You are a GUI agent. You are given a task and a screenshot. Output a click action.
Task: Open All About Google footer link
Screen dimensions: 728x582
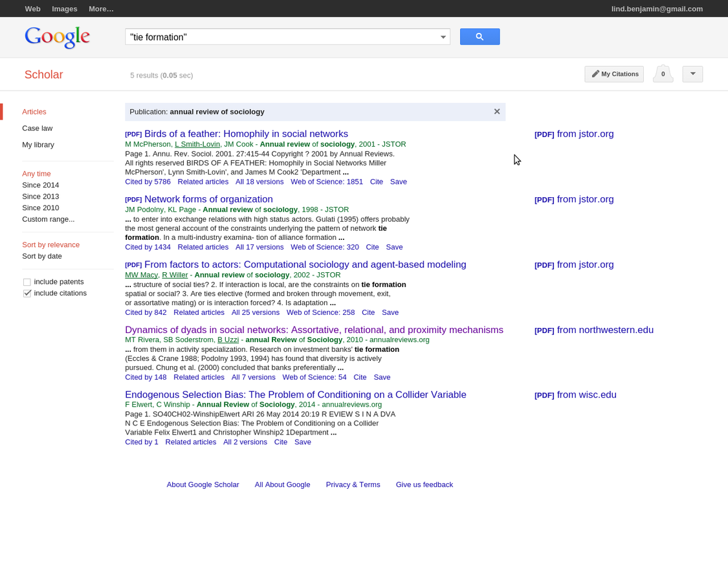tap(282, 484)
